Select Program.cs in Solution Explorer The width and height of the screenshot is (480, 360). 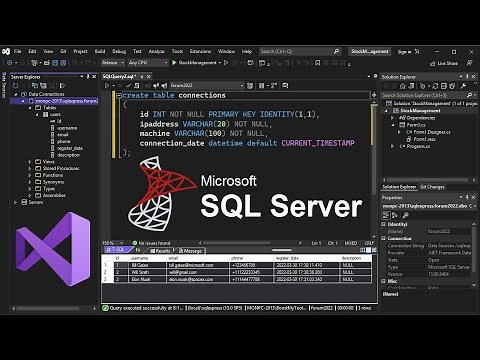point(419,146)
